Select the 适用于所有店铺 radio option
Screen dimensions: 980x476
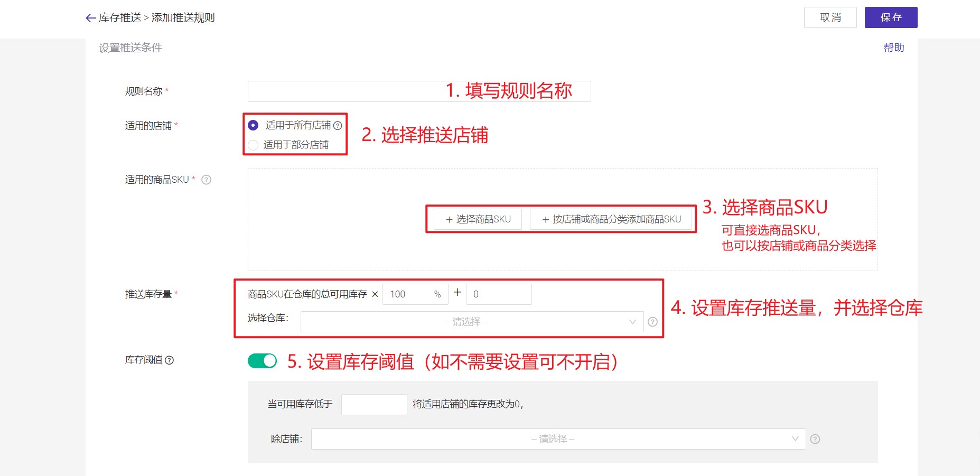(253, 125)
